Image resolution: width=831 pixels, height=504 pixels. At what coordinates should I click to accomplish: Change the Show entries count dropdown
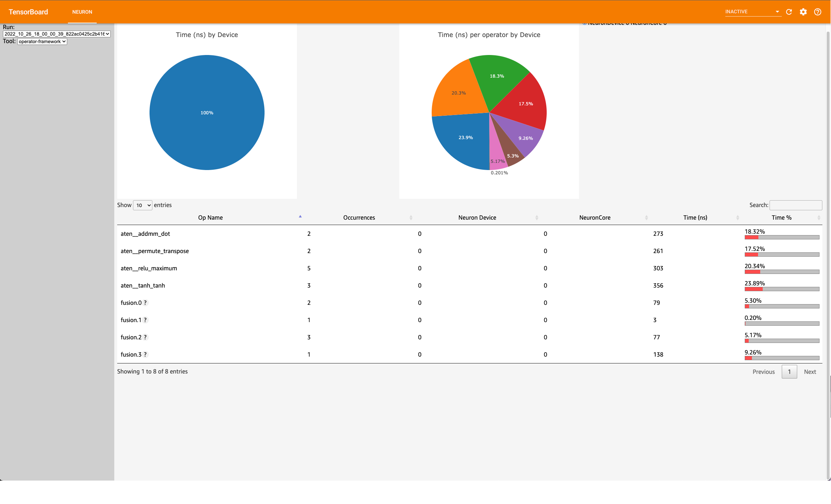[143, 205]
